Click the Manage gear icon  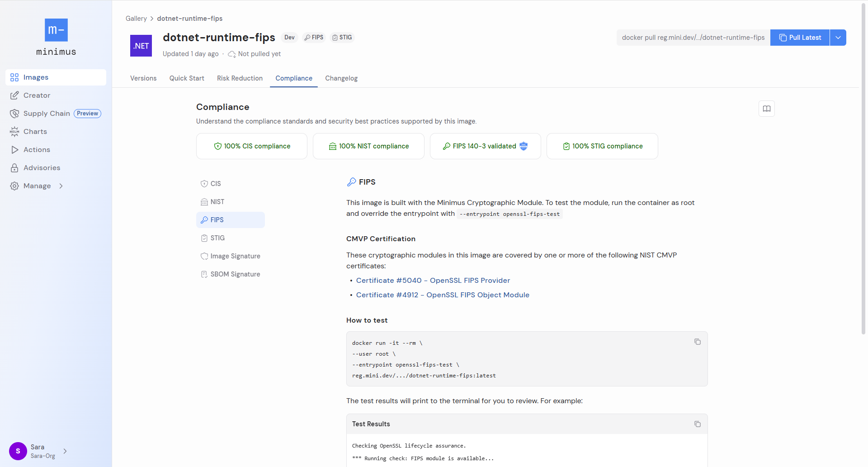[x=14, y=186]
